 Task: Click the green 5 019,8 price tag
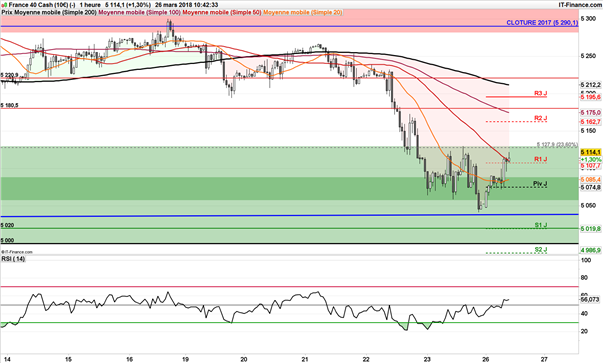590,229
